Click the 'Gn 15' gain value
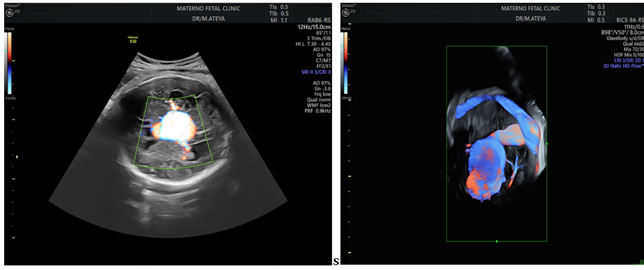This screenshot has width=644, height=270. [324, 56]
